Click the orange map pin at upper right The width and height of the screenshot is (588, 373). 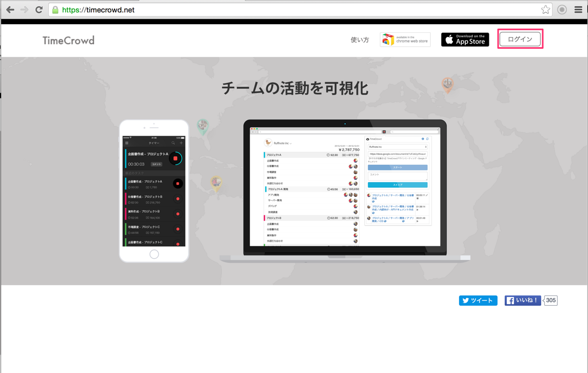pos(447,84)
